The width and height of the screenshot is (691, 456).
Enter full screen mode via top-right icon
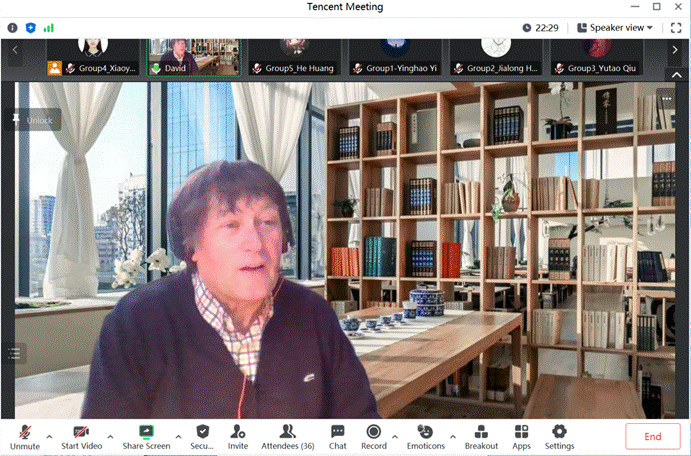click(x=676, y=28)
